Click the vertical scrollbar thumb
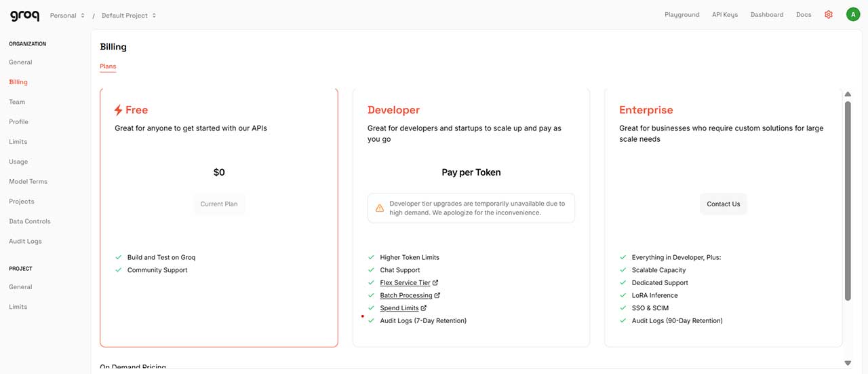The width and height of the screenshot is (868, 374). 848,200
